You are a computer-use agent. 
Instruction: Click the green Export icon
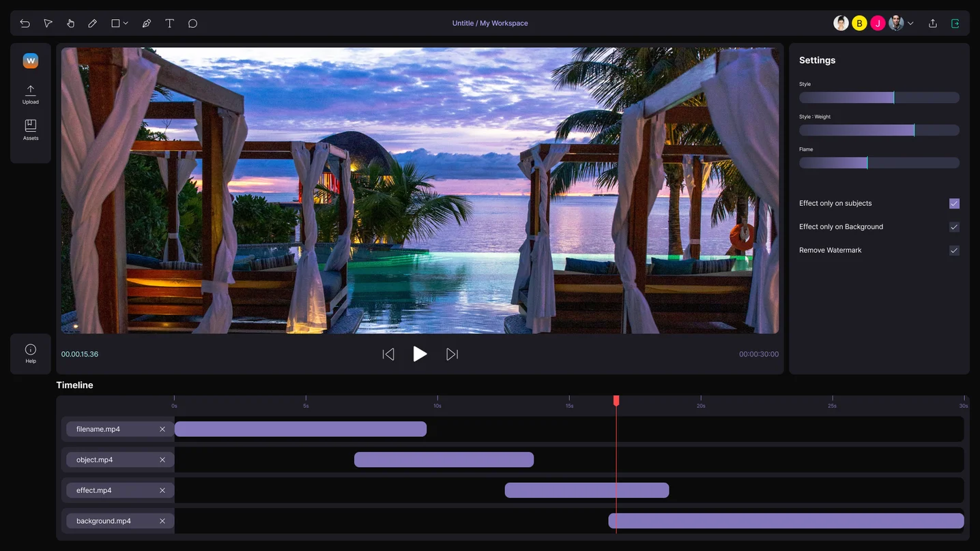pos(955,23)
